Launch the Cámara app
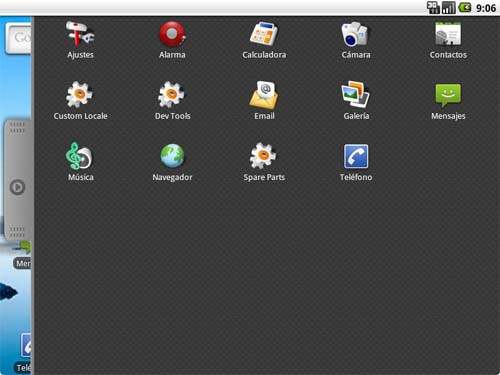The height and width of the screenshot is (375, 500). 356,40
